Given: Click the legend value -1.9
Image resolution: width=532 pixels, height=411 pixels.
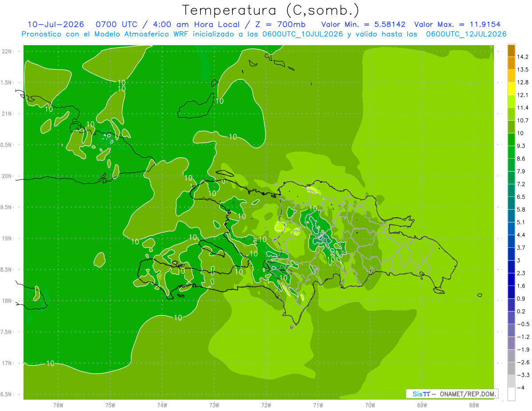Looking at the screenshot, I should [523, 350].
